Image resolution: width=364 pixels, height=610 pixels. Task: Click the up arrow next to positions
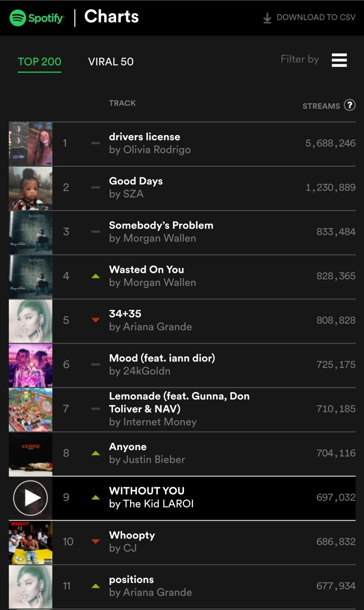tap(95, 586)
